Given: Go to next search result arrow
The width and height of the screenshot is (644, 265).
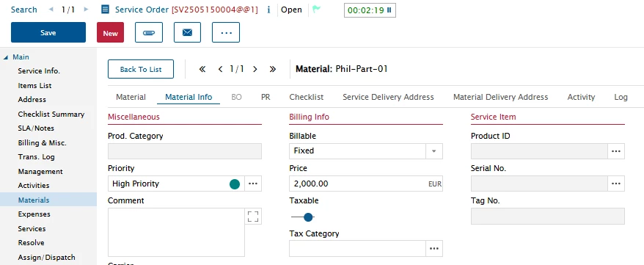Looking at the screenshot, I should [86, 9].
